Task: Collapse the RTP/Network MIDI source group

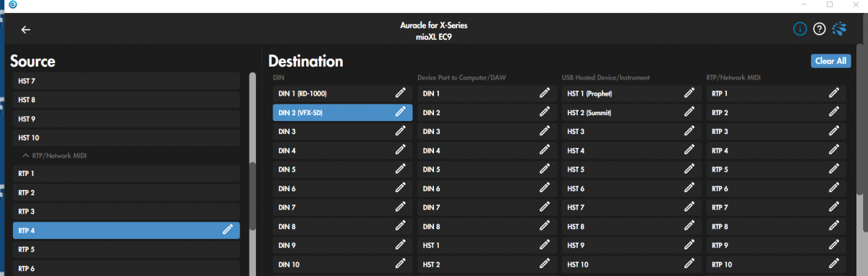Action: (54, 155)
